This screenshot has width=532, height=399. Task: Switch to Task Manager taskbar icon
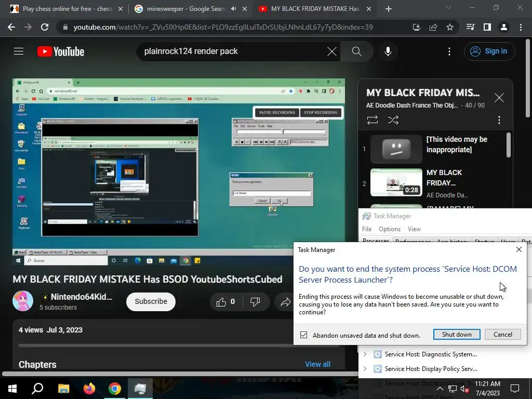click(x=140, y=389)
